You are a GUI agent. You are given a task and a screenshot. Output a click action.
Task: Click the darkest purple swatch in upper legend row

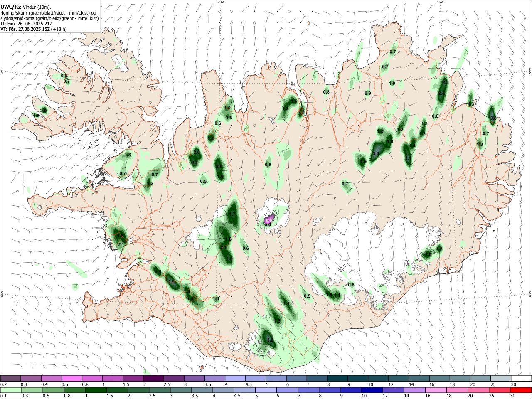pyautogui.click(x=153, y=378)
